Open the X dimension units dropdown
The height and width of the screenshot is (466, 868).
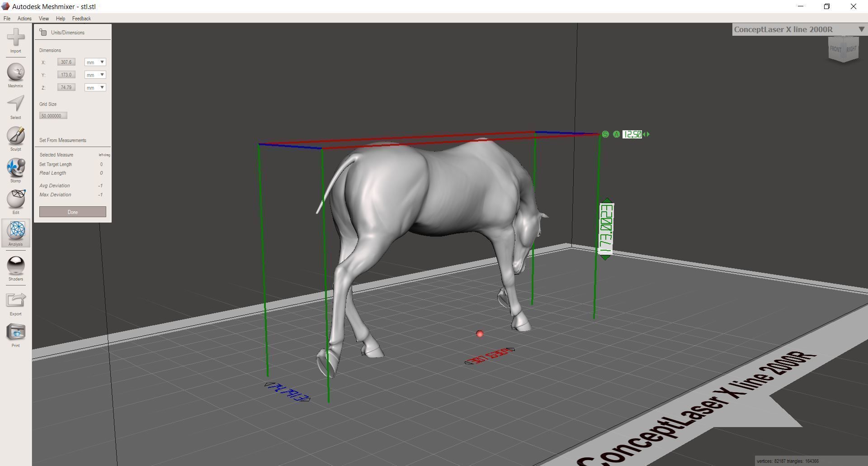[x=95, y=62]
